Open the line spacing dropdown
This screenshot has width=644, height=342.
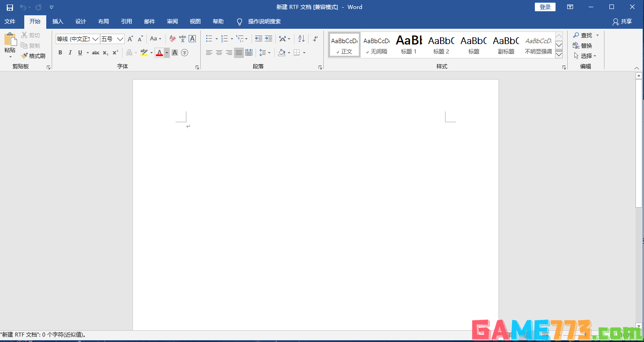[265, 53]
